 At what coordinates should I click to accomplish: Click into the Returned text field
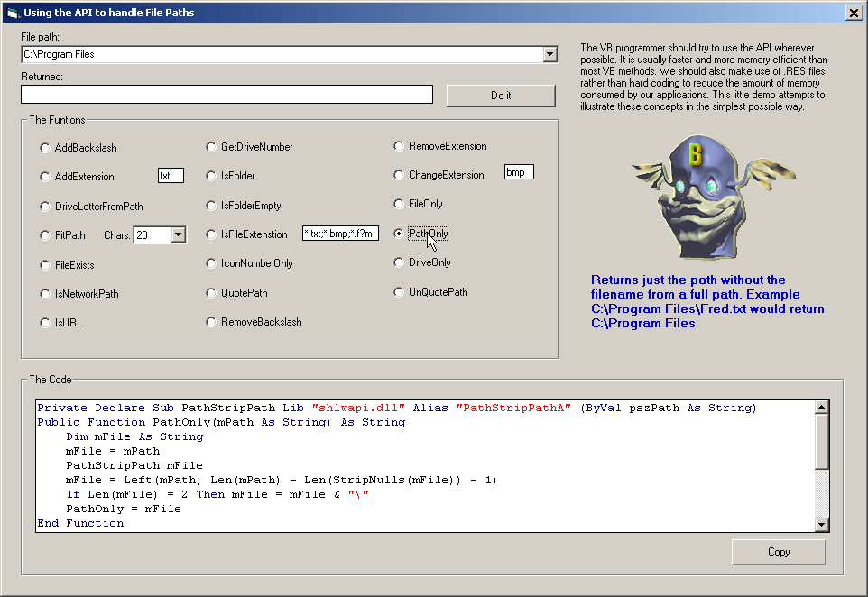(x=226, y=95)
